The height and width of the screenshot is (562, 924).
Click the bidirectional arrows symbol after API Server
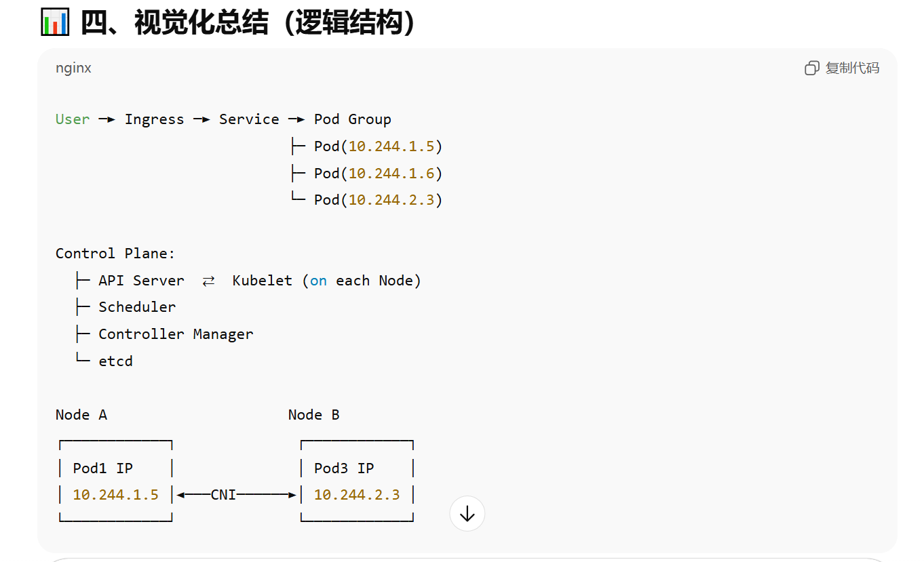click(208, 281)
